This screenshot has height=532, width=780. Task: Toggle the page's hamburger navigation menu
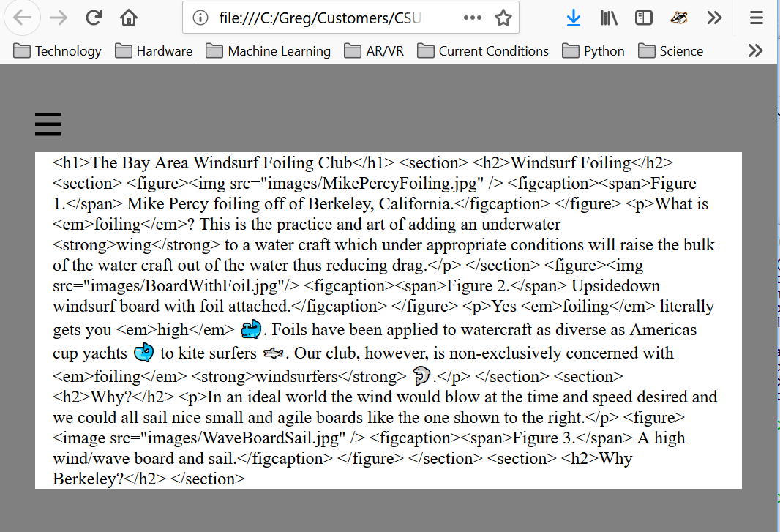click(x=48, y=124)
